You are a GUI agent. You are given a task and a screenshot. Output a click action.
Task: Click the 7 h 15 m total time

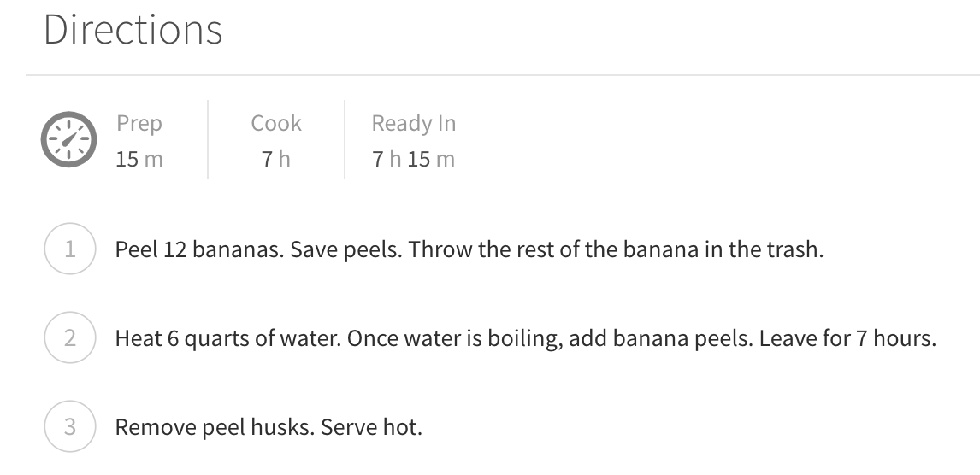pyautogui.click(x=413, y=159)
